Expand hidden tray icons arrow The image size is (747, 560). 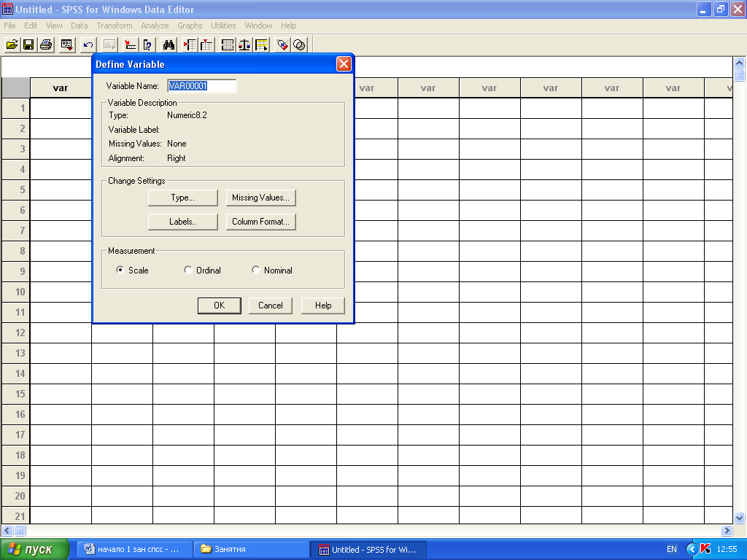692,549
